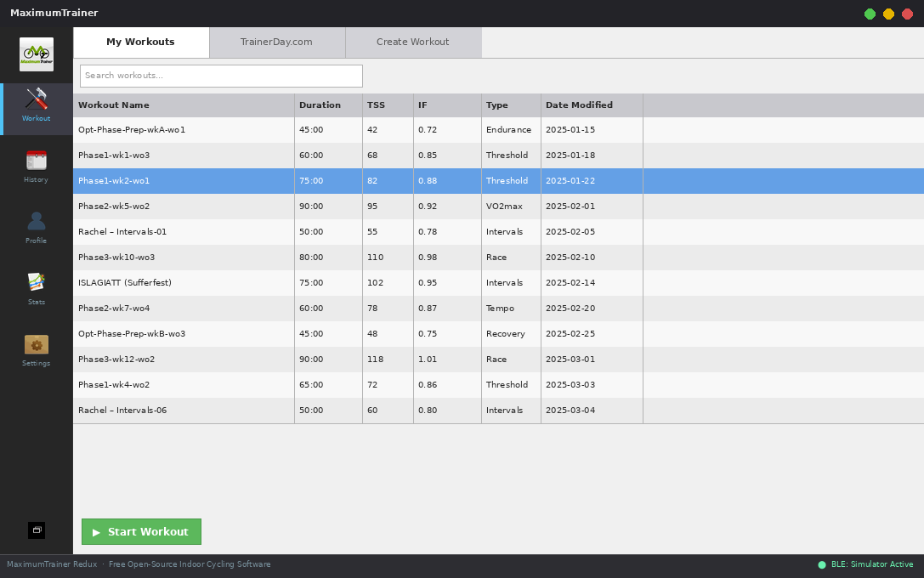Toggle sorting on the Date Modified column

581,105
